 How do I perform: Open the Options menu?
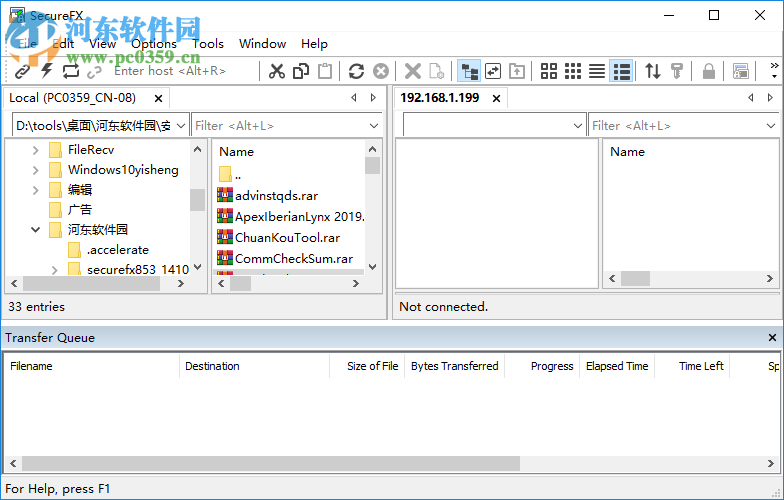[x=154, y=44]
